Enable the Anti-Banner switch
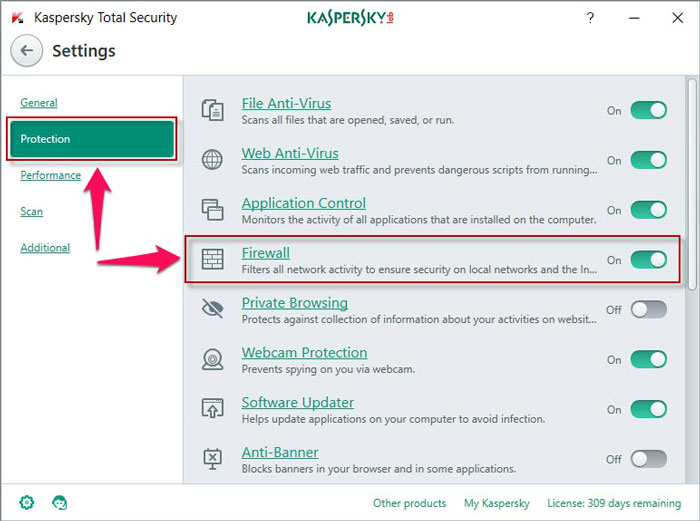Image resolution: width=700 pixels, height=521 pixels. [x=649, y=459]
